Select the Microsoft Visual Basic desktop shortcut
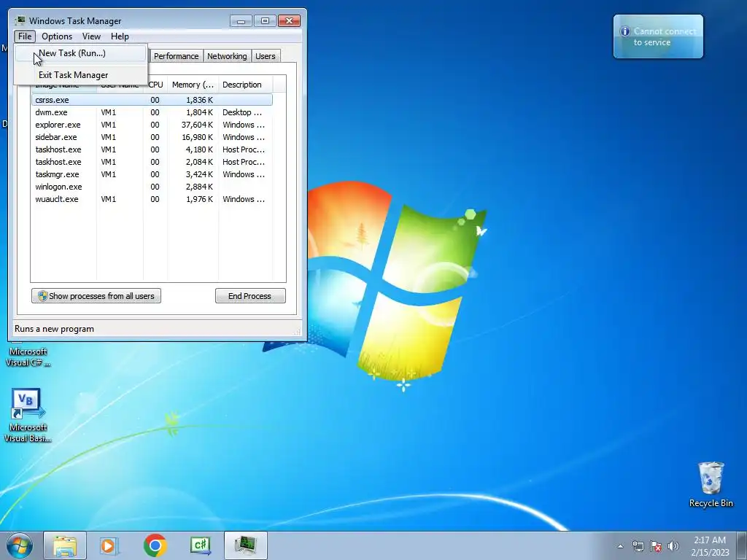747x560 pixels. coord(27,415)
